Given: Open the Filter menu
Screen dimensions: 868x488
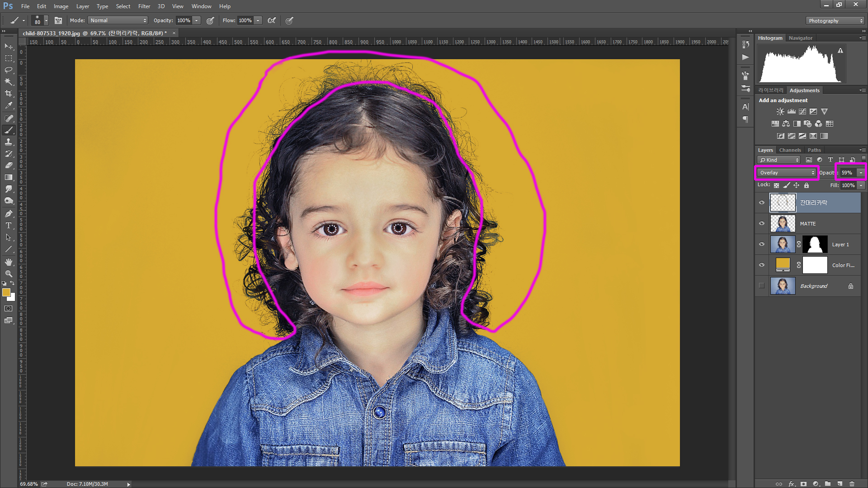Looking at the screenshot, I should tap(144, 6).
